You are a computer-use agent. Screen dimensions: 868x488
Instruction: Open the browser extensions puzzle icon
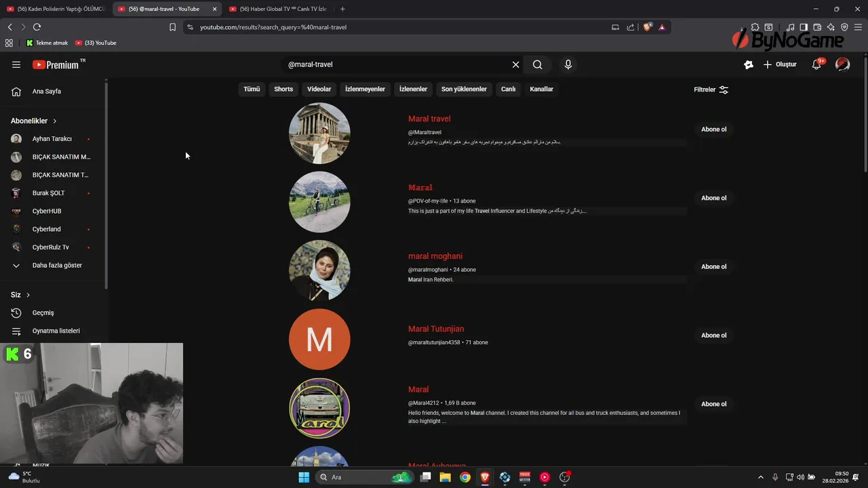[x=755, y=27]
